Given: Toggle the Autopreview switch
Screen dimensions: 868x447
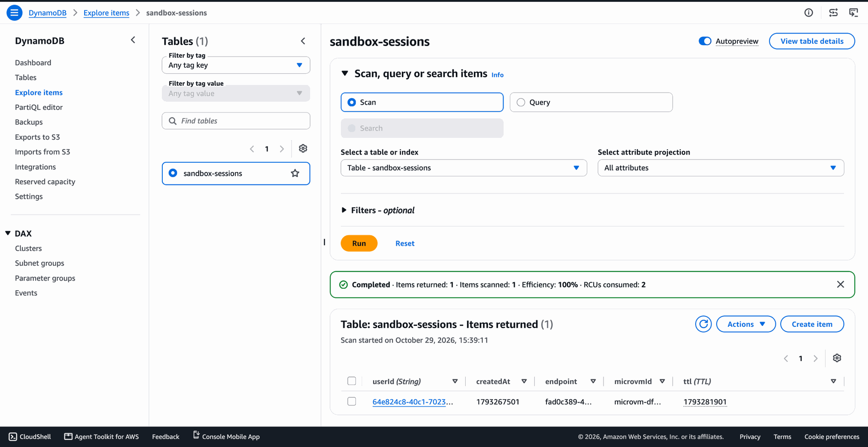Looking at the screenshot, I should point(705,41).
